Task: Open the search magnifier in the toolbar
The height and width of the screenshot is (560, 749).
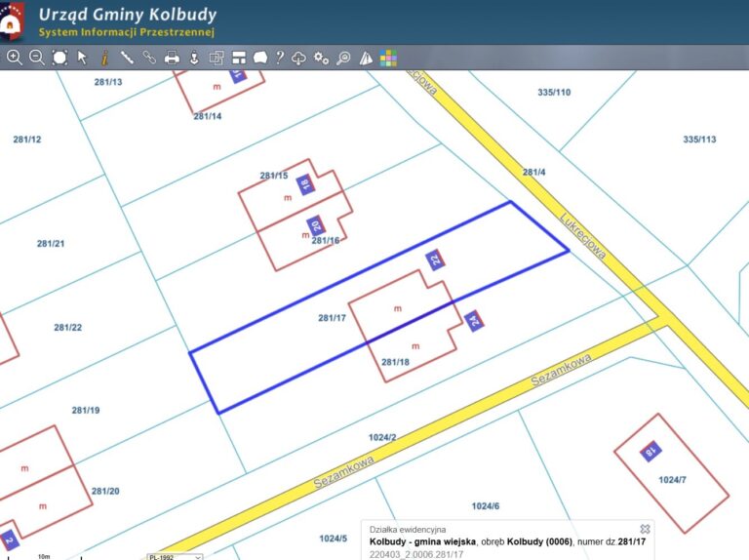Action: pos(343,58)
